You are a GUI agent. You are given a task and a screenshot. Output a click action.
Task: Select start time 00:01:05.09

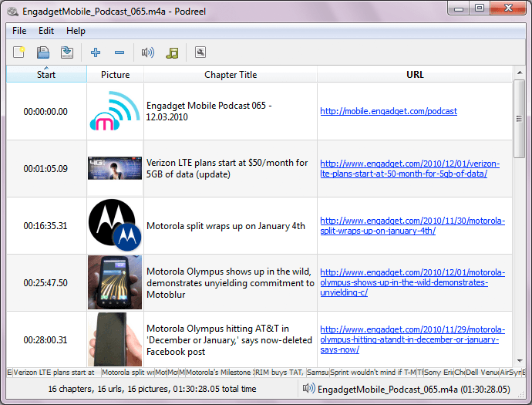pos(45,169)
